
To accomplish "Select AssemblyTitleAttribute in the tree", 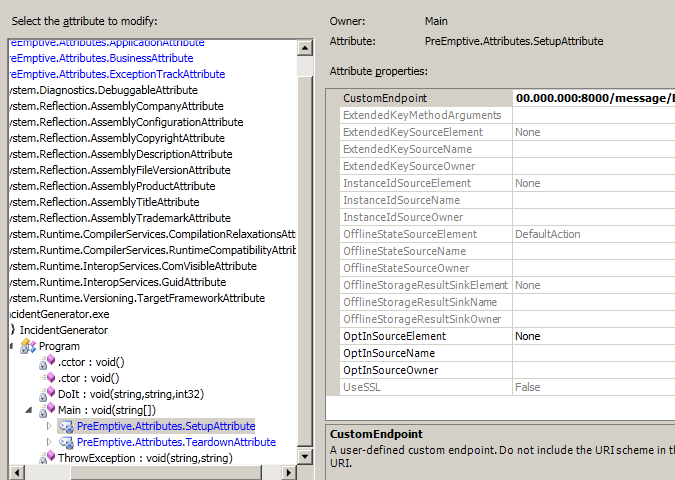I will click(x=104, y=202).
